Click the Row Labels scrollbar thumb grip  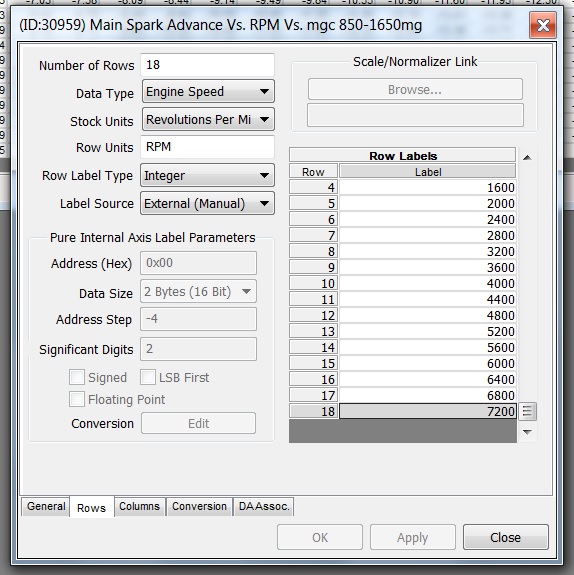pyautogui.click(x=527, y=411)
